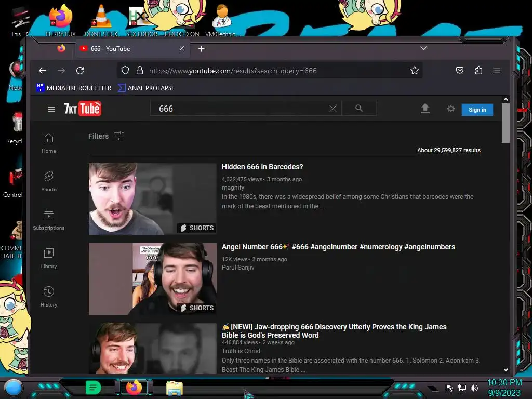Open History in the sidebar
Screen dimensions: 532x399
[49, 297]
